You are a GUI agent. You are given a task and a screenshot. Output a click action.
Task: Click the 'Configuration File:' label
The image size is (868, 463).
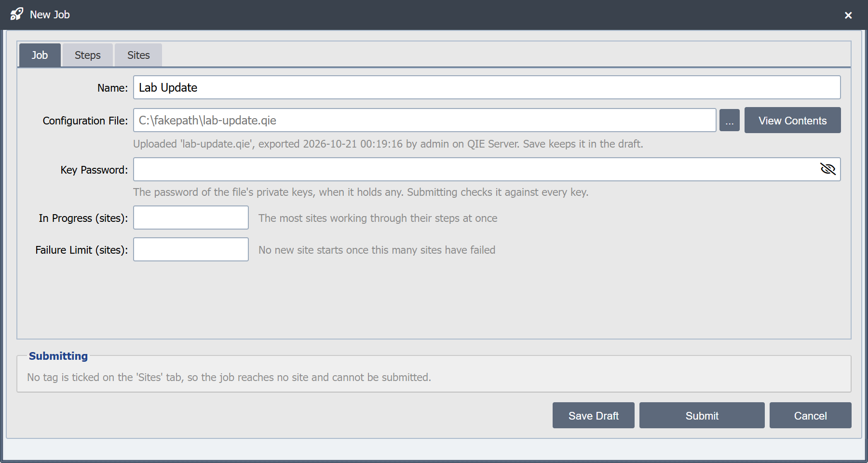click(x=85, y=121)
